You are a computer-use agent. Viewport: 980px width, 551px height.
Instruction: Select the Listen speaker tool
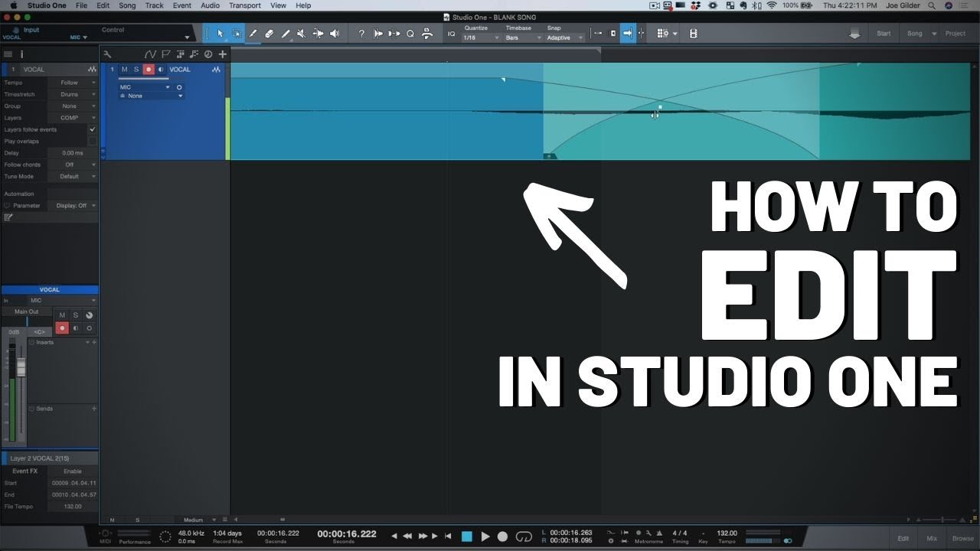[335, 34]
